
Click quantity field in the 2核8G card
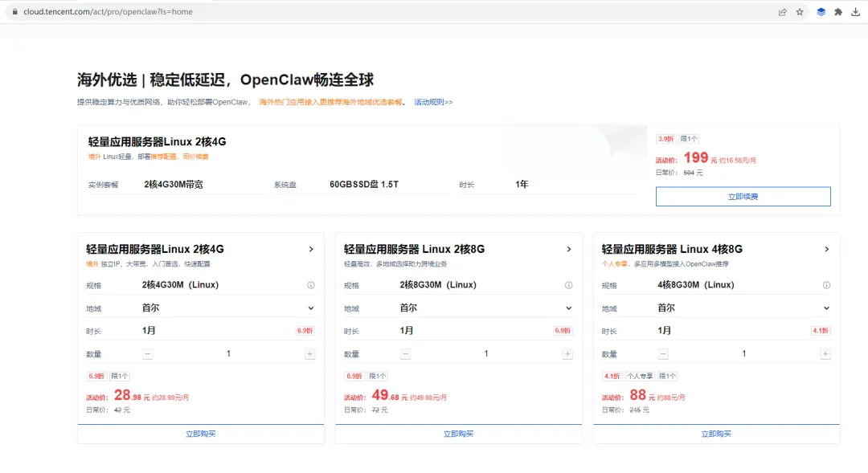(486, 354)
